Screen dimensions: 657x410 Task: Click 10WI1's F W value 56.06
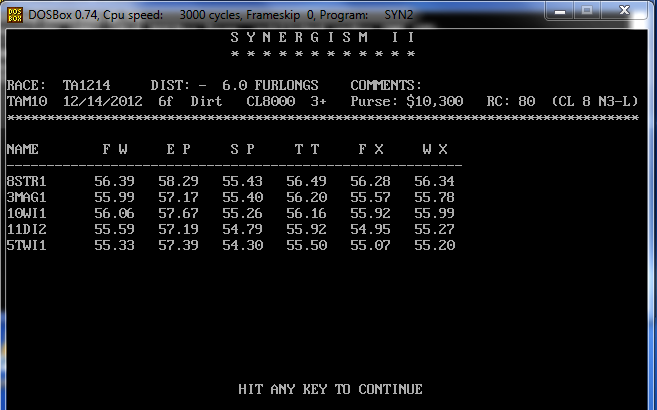coord(114,213)
